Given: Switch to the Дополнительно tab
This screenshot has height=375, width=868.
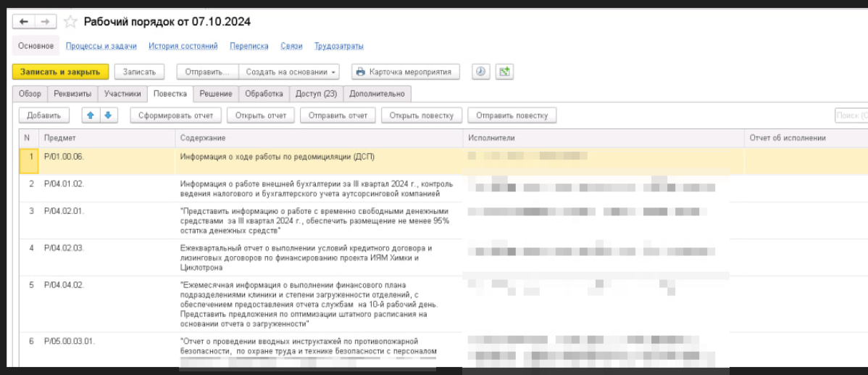Looking at the screenshot, I should pyautogui.click(x=377, y=94).
